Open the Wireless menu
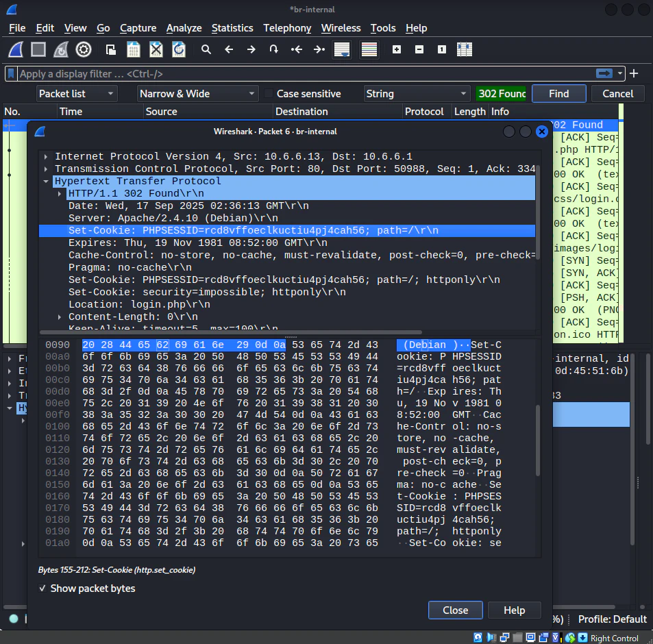653x644 pixels. (341, 28)
